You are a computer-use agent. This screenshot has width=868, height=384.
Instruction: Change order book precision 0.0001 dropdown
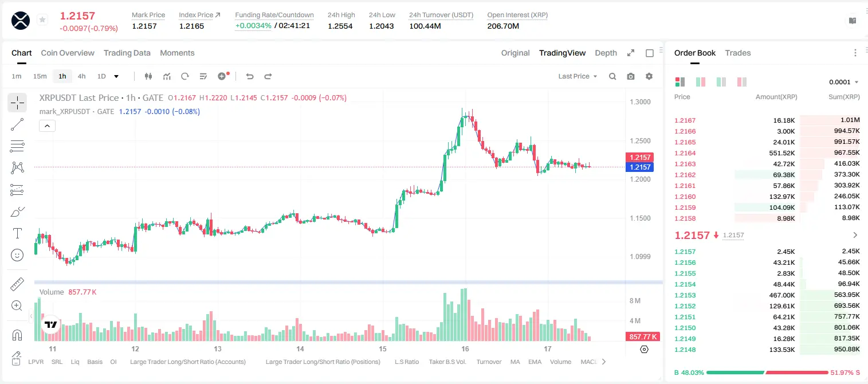(x=843, y=82)
